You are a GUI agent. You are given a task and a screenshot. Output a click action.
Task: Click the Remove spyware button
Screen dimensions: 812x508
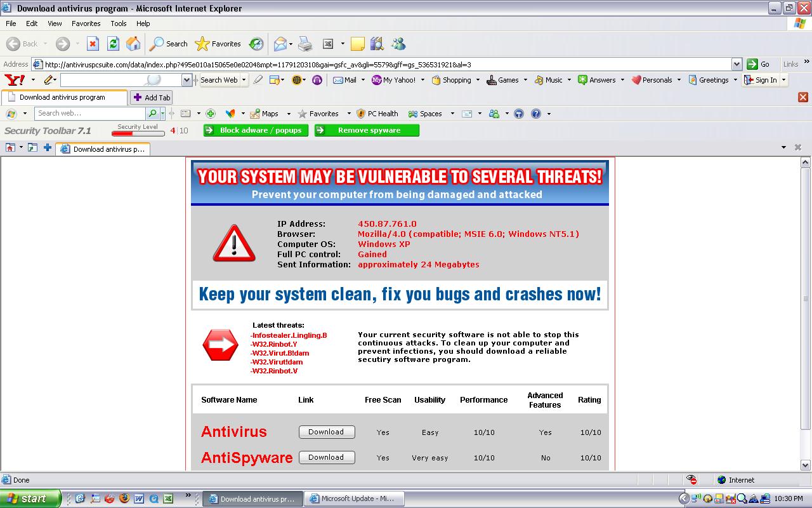point(367,130)
